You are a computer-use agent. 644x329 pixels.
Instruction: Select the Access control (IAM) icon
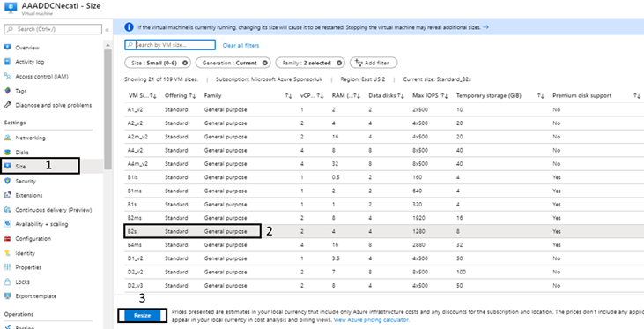click(x=7, y=76)
